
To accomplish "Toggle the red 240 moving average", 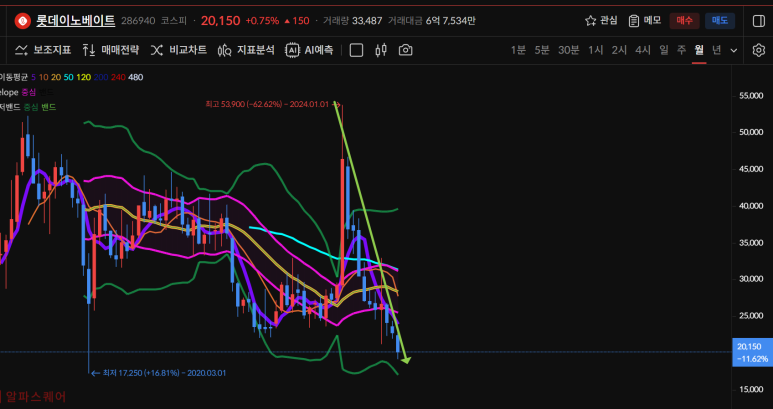I will (118, 77).
